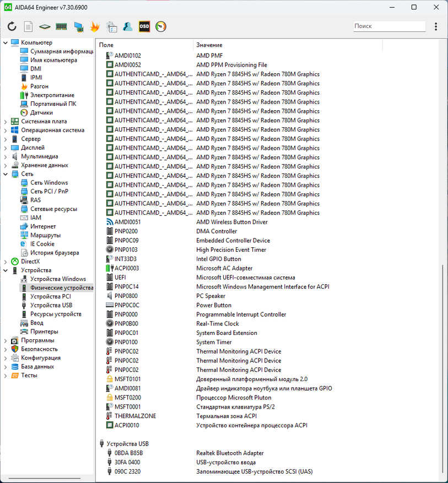The image size is (448, 483).
Task: Open the DMI tree item
Action: [31, 69]
